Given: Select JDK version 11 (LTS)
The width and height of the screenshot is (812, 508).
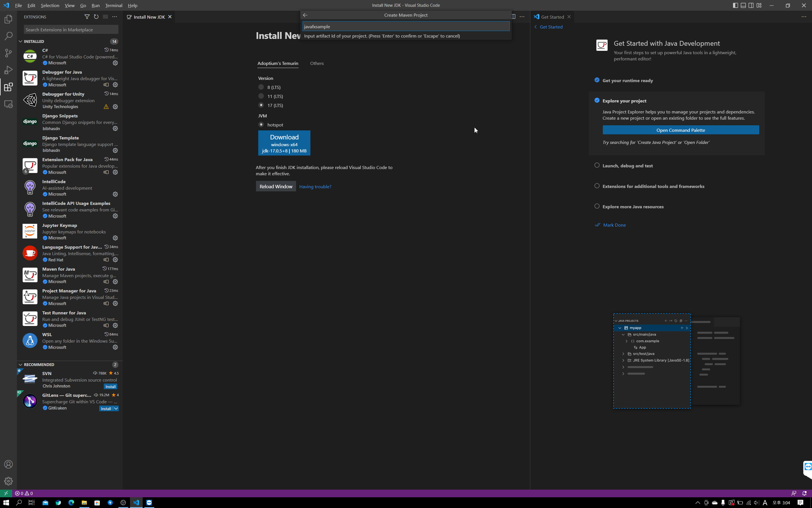Looking at the screenshot, I should click(x=261, y=96).
